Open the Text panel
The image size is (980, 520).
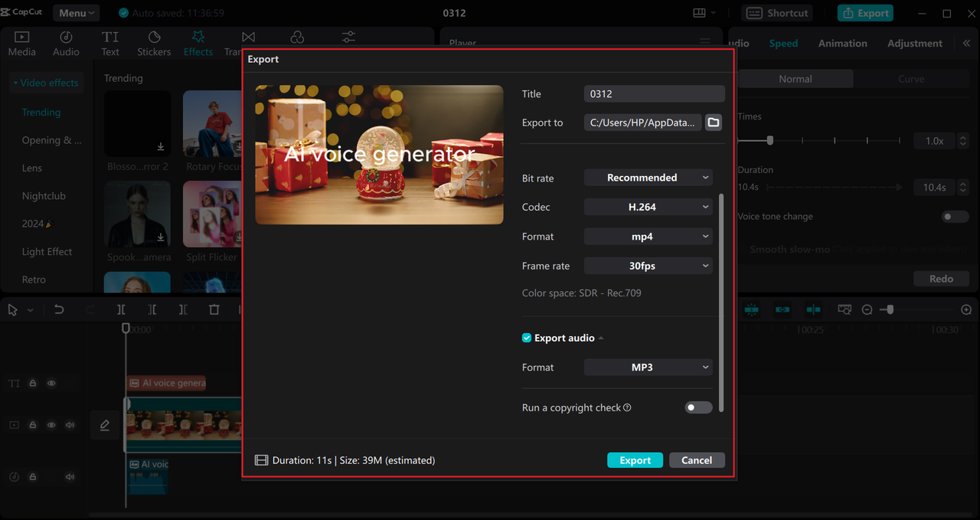tap(110, 44)
